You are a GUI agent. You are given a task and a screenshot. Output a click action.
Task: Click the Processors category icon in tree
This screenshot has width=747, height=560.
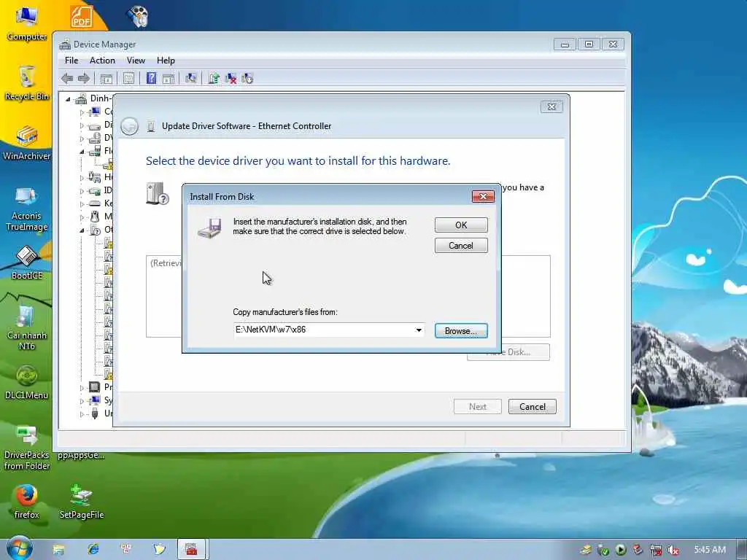coord(95,386)
